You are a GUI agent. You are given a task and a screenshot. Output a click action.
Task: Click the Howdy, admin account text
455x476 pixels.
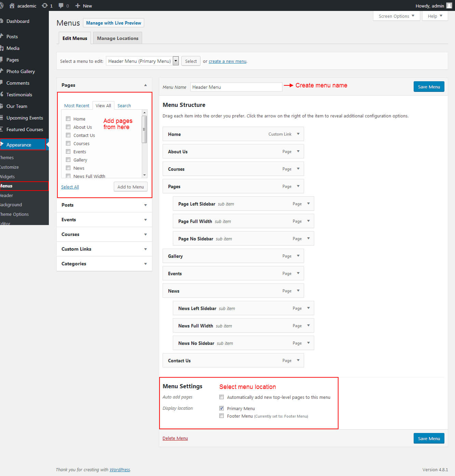(430, 6)
